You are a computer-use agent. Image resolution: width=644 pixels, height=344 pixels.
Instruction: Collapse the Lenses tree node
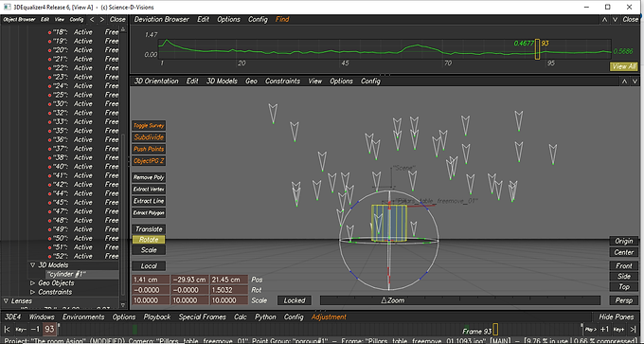click(6, 301)
